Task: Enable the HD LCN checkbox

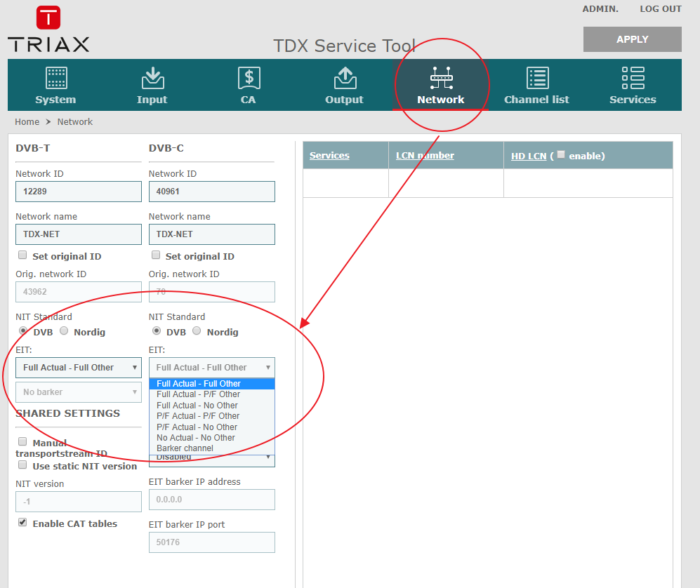Action: click(561, 154)
